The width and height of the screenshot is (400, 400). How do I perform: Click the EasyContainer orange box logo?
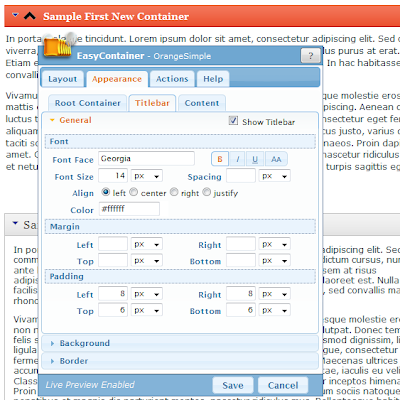coord(58,48)
